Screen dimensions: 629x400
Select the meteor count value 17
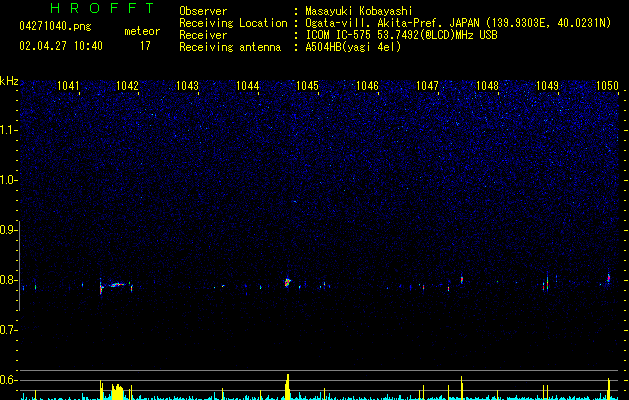pyautogui.click(x=145, y=46)
